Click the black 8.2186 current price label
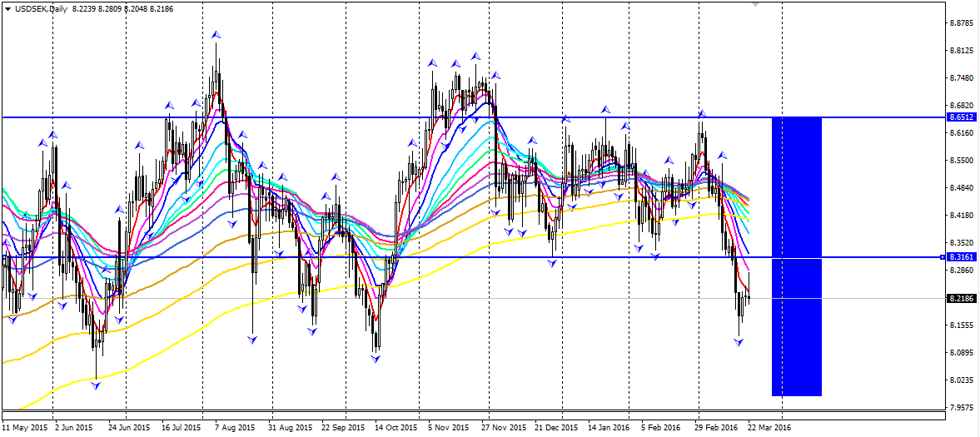The width and height of the screenshot is (980, 437). click(961, 298)
